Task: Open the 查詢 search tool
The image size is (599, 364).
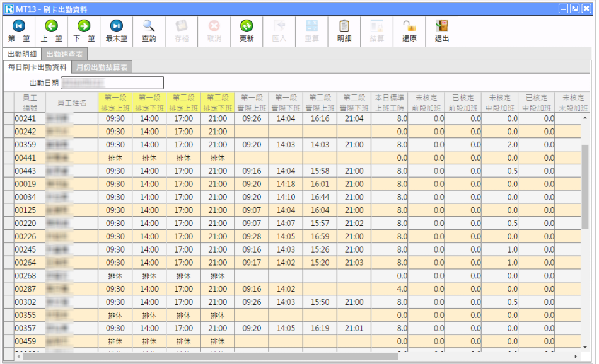Action: [149, 31]
